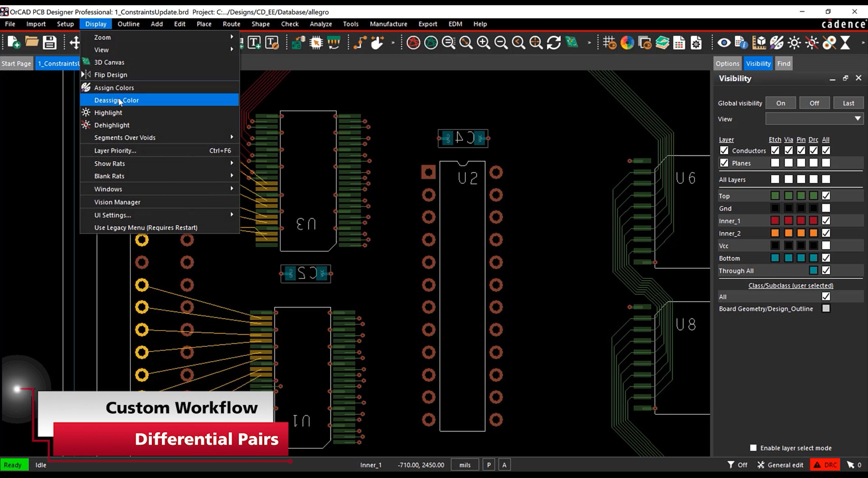868x478 pixels.
Task: Click the red DRC status button
Action: [825, 465]
